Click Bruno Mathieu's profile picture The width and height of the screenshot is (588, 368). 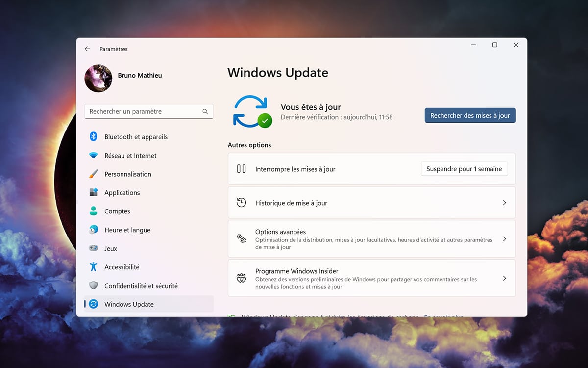[x=98, y=78]
